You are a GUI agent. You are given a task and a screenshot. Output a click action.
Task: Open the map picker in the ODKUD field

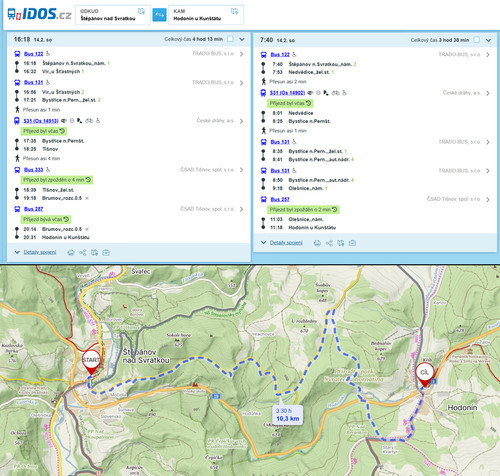pos(141,11)
